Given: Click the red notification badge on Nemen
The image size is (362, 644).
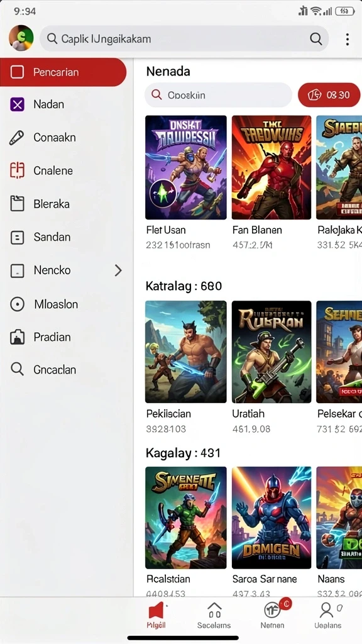Looking at the screenshot, I should coord(285,604).
